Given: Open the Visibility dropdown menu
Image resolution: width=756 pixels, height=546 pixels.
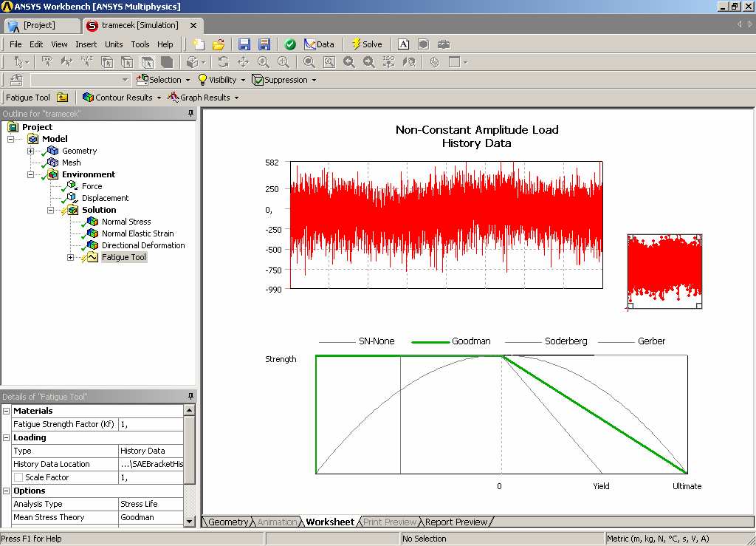Looking at the screenshot, I should [221, 80].
